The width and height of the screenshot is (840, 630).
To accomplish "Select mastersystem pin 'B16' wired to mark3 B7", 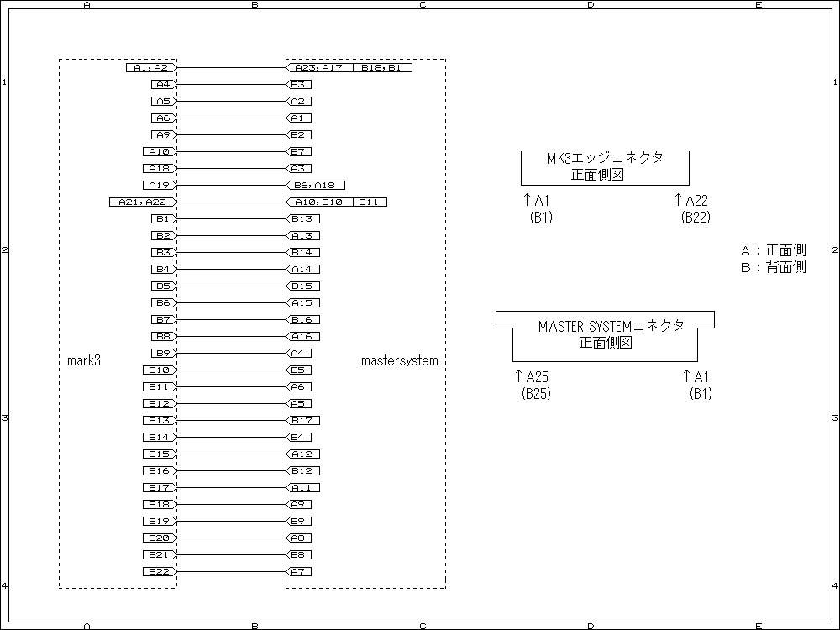I will pyautogui.click(x=302, y=319).
